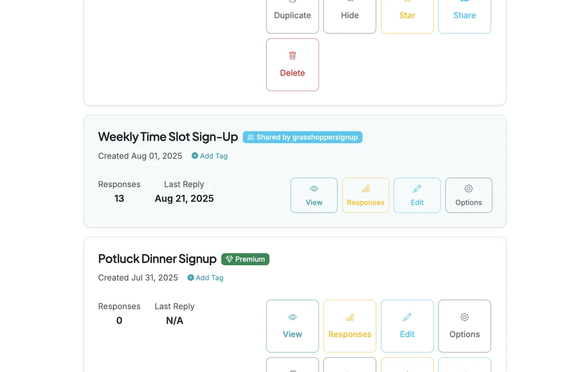Select the Delete trash icon

tap(293, 55)
